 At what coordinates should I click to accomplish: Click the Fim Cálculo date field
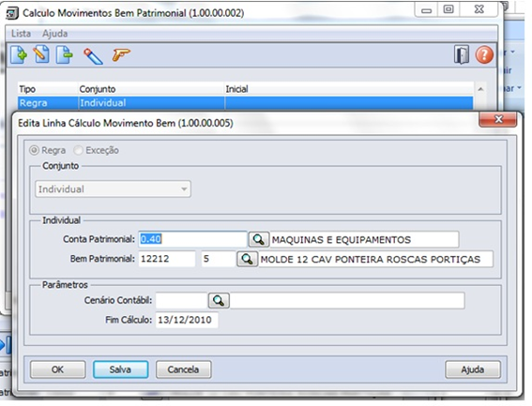click(187, 320)
